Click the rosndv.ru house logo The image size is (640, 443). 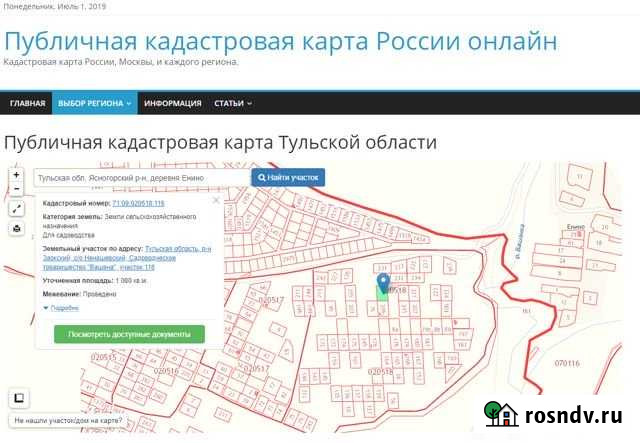pos(501,415)
